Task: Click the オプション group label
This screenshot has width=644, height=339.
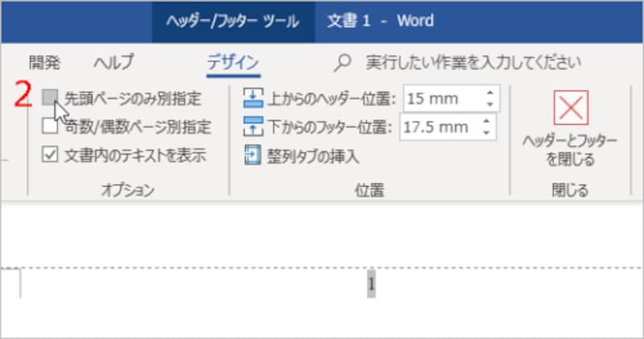Action: click(x=128, y=190)
